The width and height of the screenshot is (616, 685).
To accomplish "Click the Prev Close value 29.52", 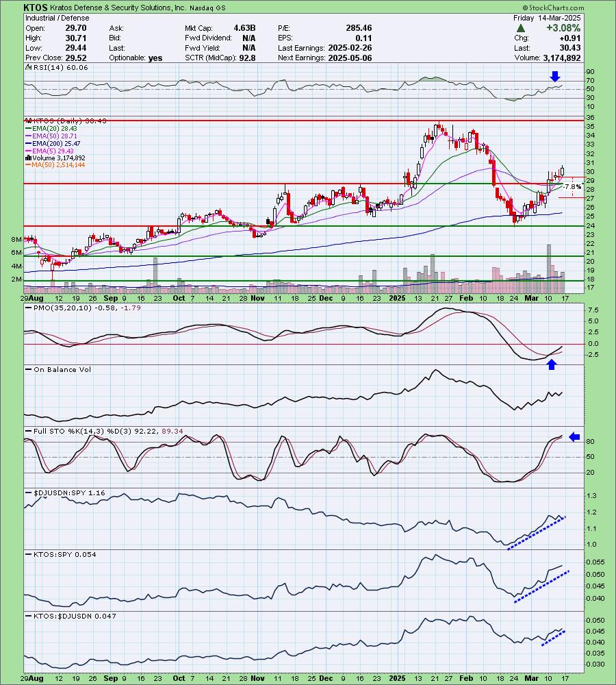I will click(76, 58).
